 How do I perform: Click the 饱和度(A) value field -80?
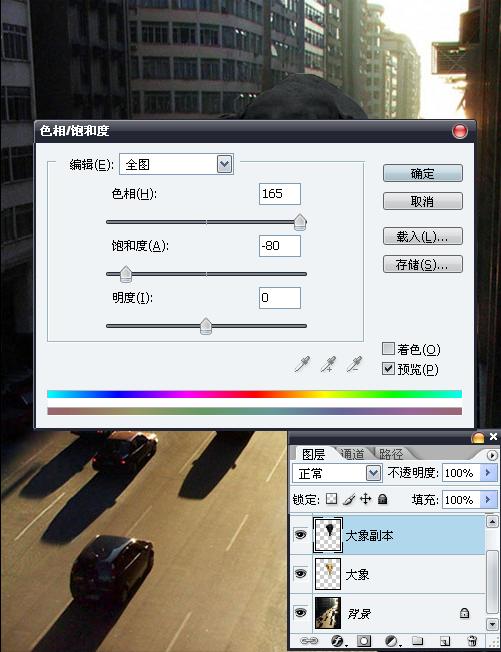click(x=280, y=246)
